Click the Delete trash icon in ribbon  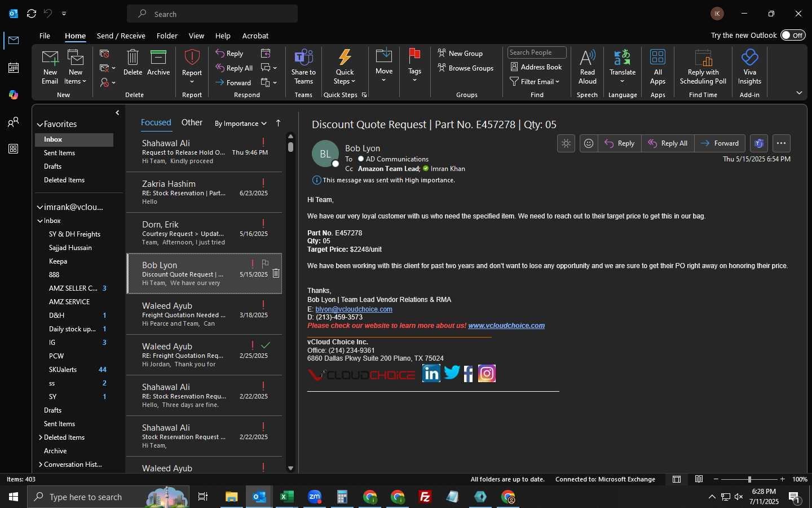[x=133, y=58]
